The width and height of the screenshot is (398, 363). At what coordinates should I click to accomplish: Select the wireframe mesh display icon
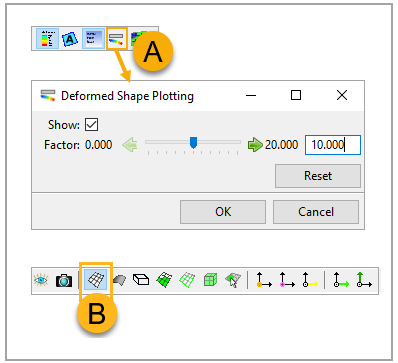(96, 280)
